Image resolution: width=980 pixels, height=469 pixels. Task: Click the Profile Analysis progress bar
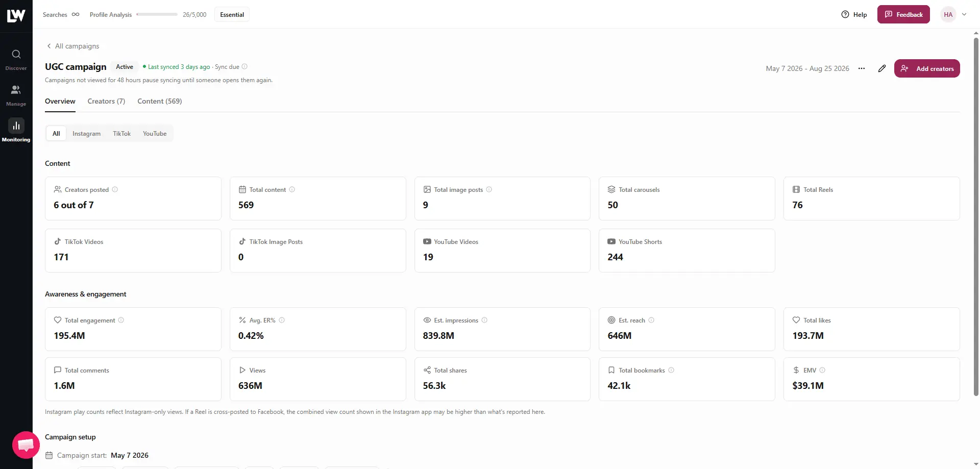(157, 14)
